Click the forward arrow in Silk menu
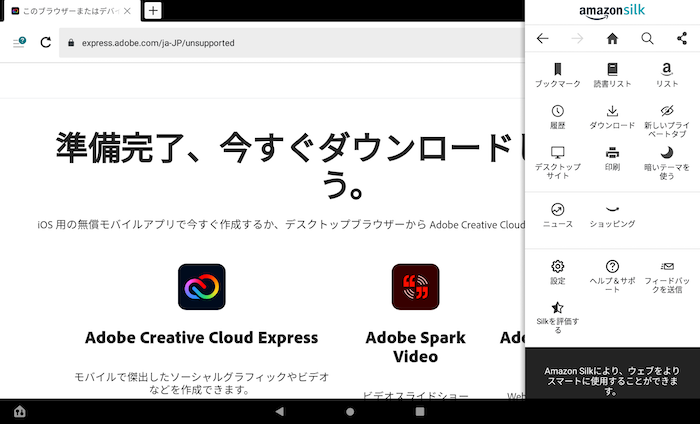Screen dimensions: 700x424 pyautogui.click(x=577, y=39)
